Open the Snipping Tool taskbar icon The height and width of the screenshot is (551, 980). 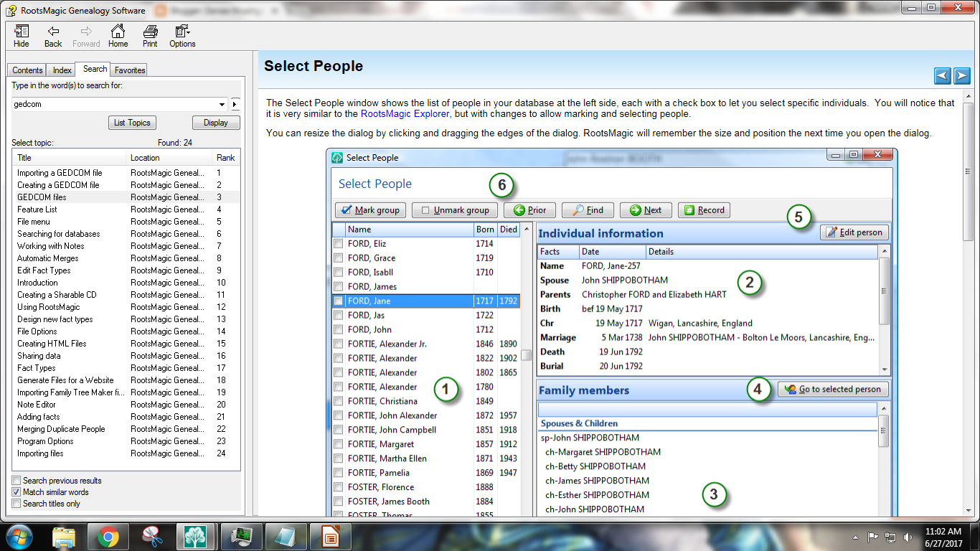click(152, 537)
